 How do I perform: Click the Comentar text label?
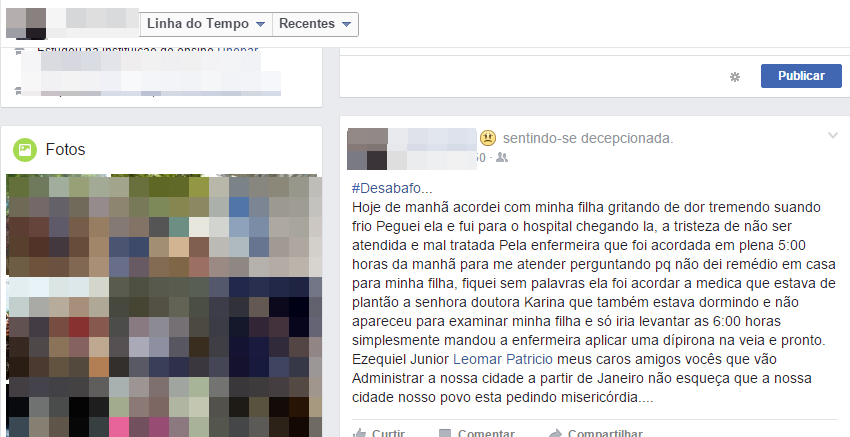[486, 433]
